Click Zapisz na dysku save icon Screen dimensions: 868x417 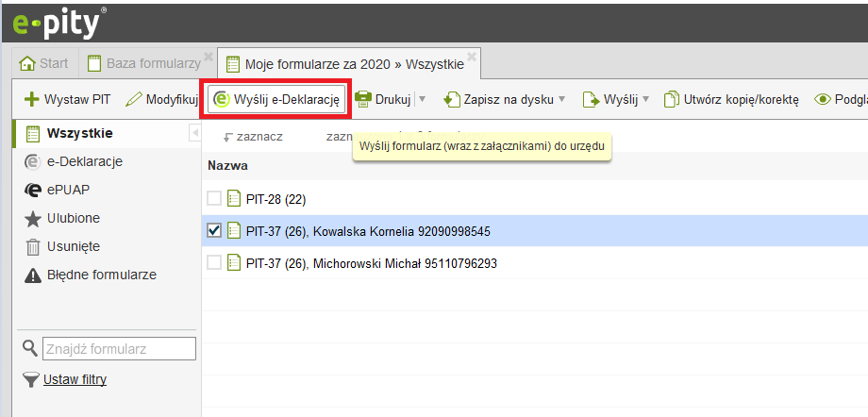(x=450, y=99)
